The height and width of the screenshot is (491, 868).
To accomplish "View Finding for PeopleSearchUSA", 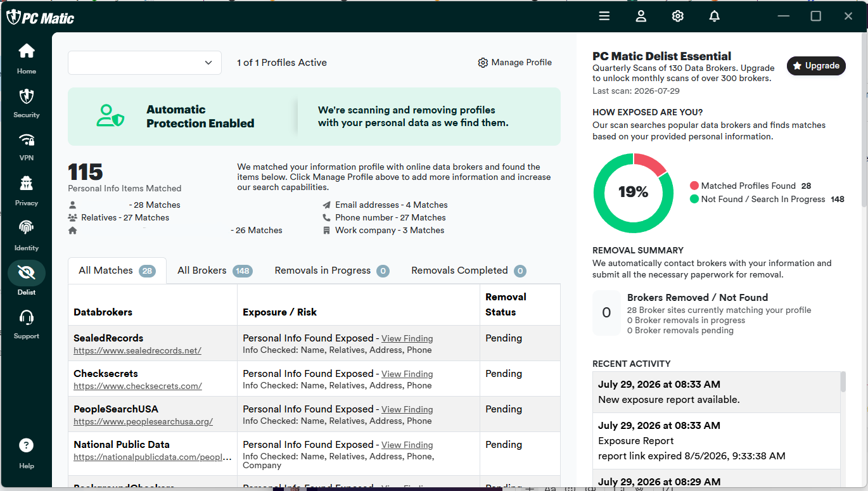I will pos(407,410).
